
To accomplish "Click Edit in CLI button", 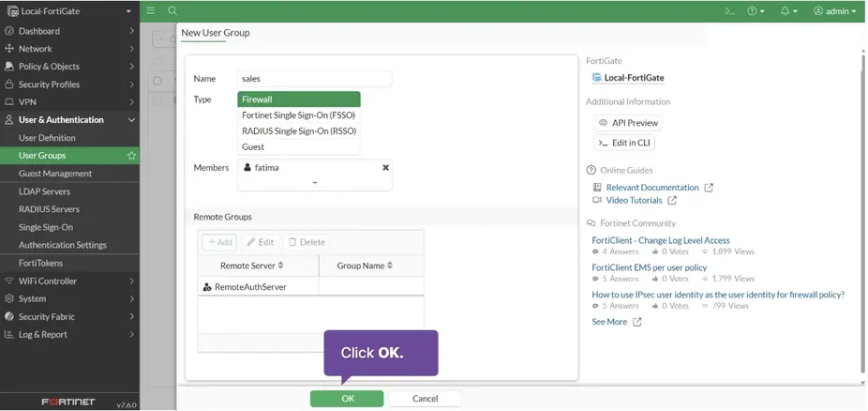I will (x=624, y=143).
